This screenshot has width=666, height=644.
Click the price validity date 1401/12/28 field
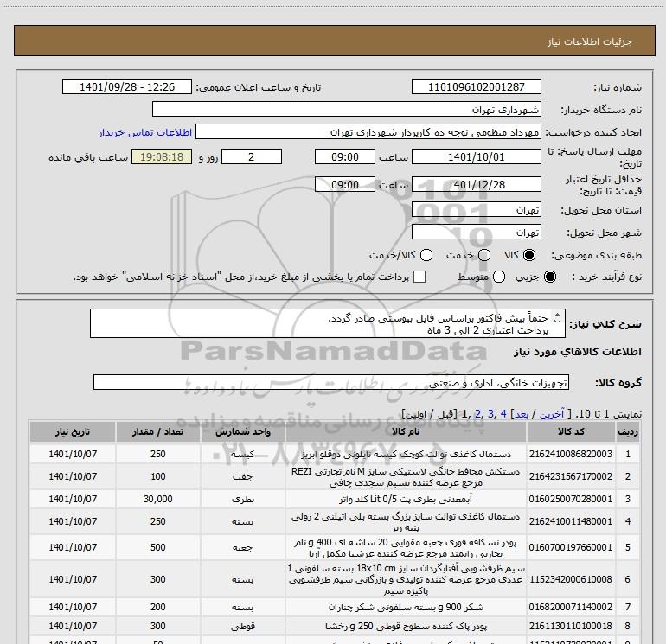tap(476, 184)
